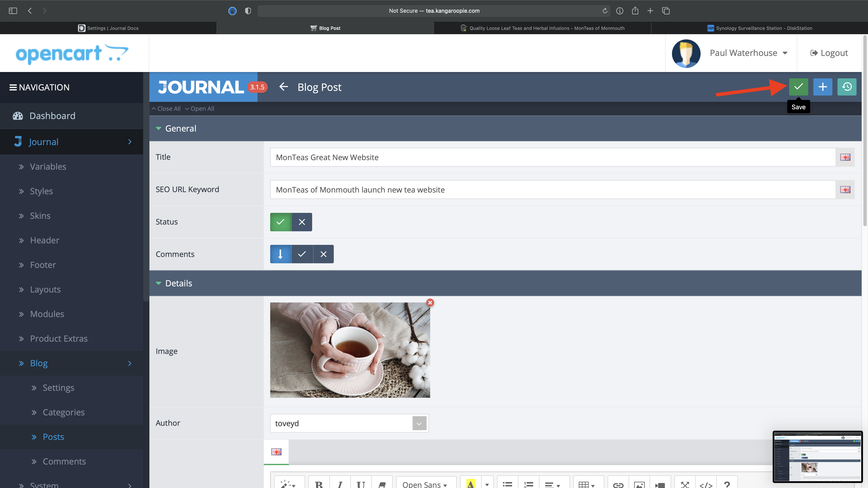Screen dimensions: 868x488
Task: Open the Dashboard from the sidebar
Action: tap(52, 116)
